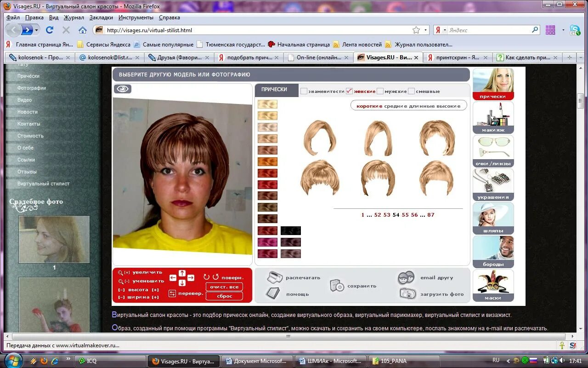588x368 pixels.
Task: Click the flip (перевер.) icon
Action: tap(173, 293)
